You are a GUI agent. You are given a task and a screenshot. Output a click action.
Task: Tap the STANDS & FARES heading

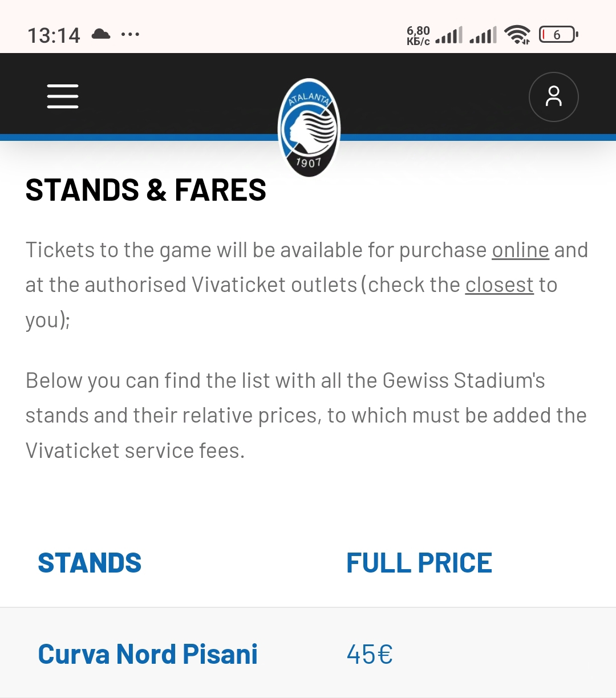tap(146, 190)
